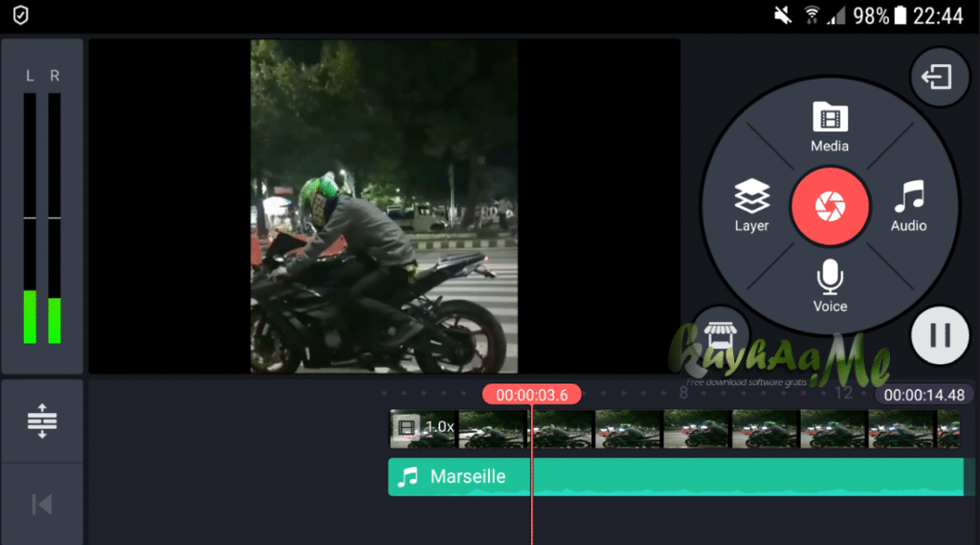
Task: Click the right channel audio meter
Action: coord(55,218)
